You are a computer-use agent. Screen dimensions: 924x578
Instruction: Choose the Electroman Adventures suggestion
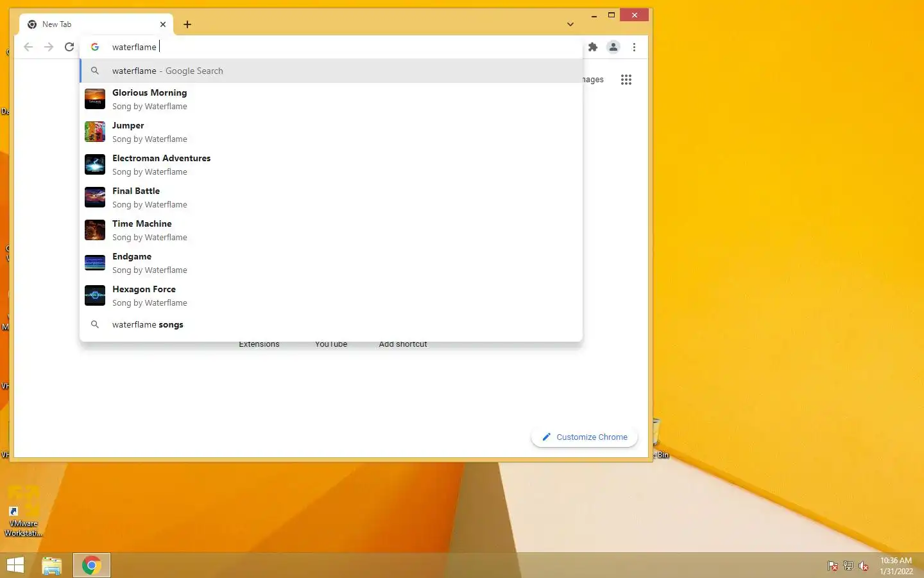coord(331,164)
